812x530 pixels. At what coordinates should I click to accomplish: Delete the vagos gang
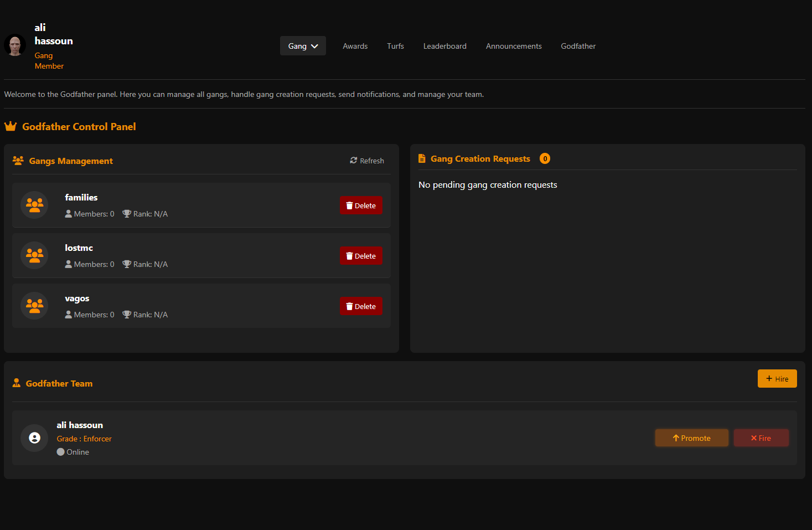click(361, 306)
